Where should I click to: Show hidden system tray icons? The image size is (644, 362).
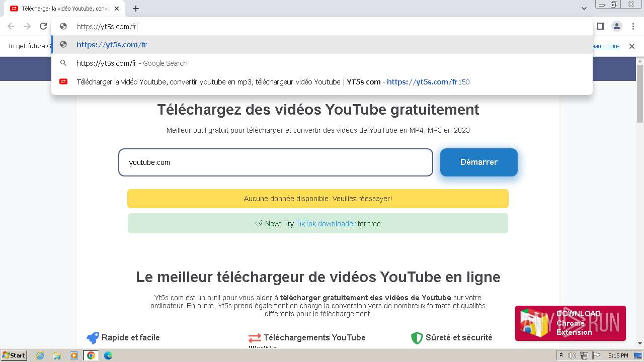[x=561, y=355]
